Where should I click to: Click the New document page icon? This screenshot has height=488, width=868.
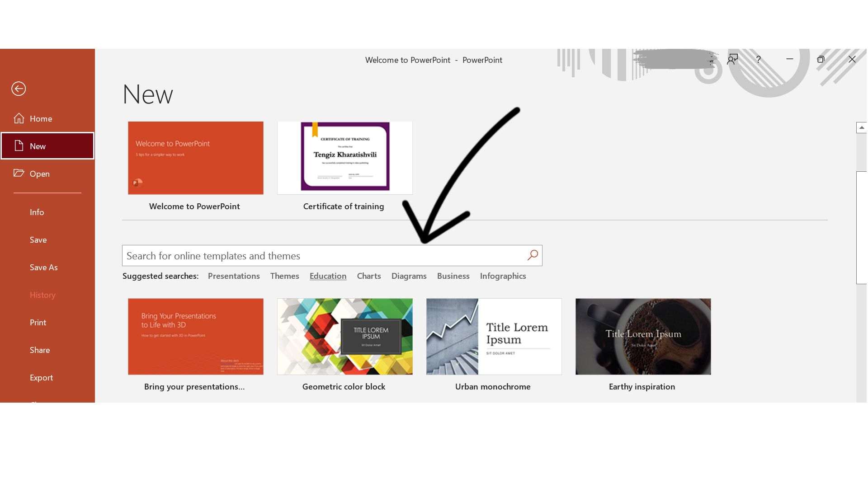click(x=19, y=146)
